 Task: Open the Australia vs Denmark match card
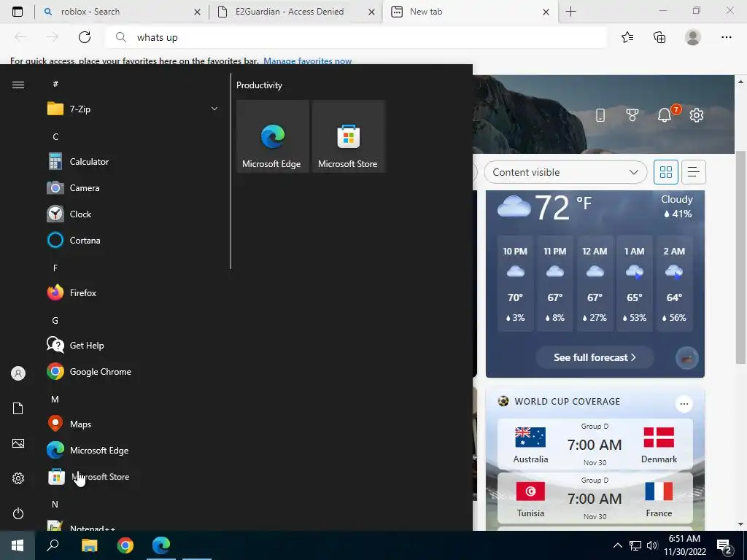click(595, 444)
